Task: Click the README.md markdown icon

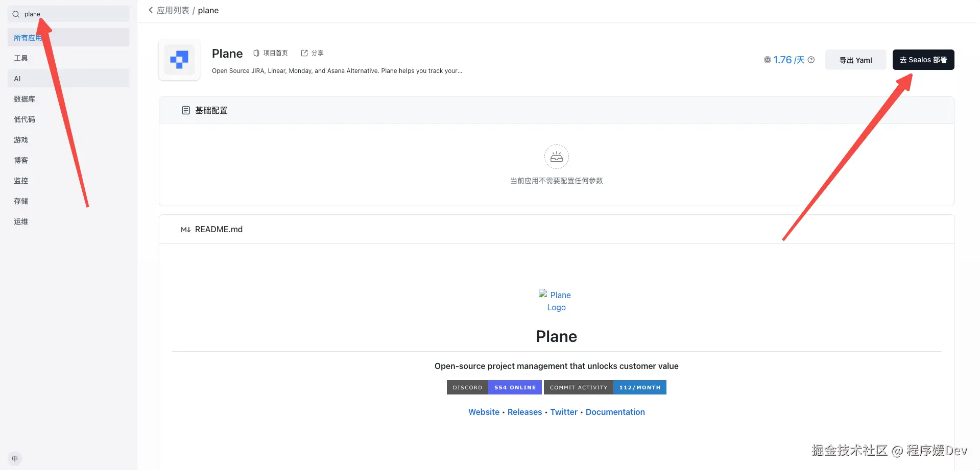Action: [185, 230]
